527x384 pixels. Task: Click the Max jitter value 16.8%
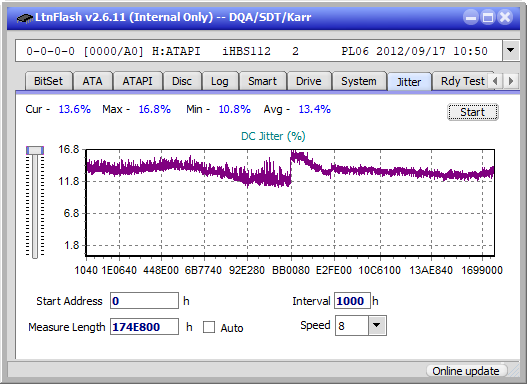155,109
